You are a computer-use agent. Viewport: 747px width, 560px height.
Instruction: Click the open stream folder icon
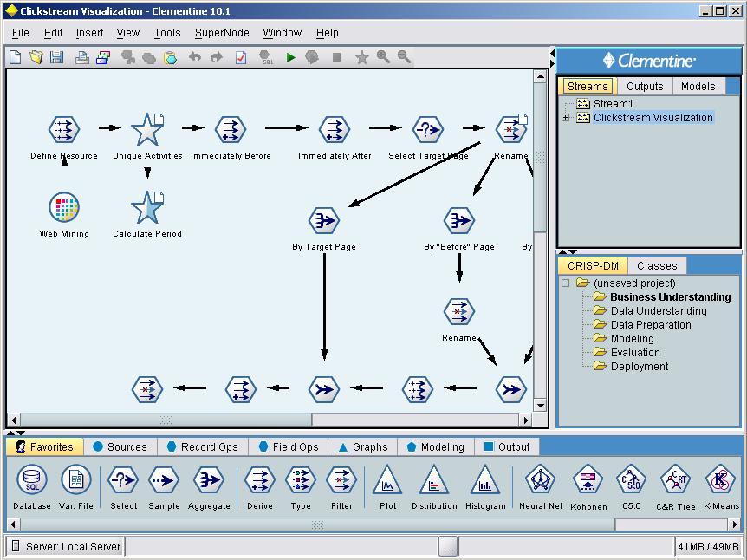36,57
